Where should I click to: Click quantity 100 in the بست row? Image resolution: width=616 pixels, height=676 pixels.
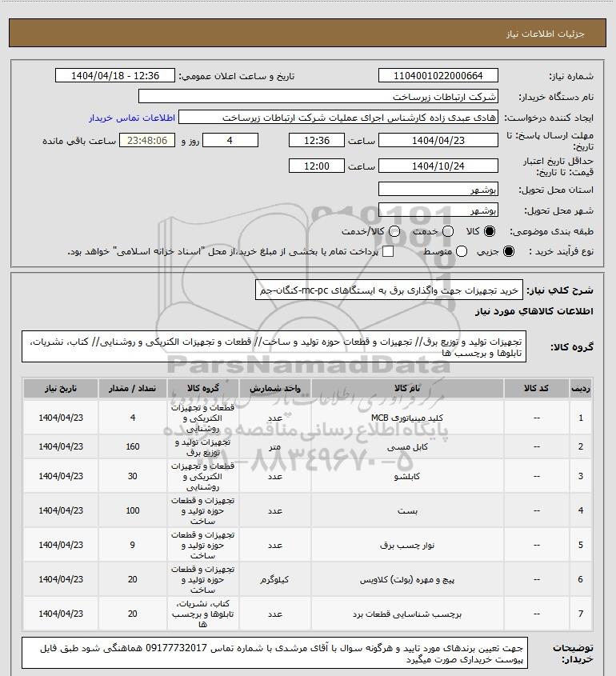132,510
